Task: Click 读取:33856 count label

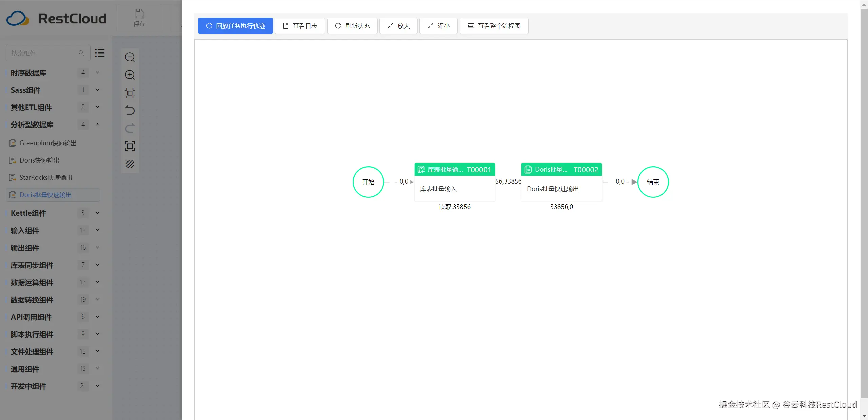Action: pyautogui.click(x=455, y=207)
